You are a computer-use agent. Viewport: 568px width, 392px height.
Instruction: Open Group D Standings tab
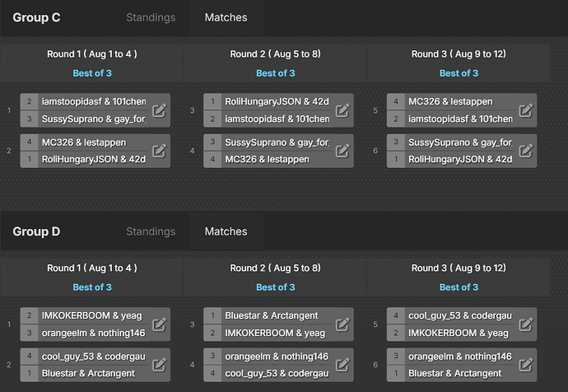[151, 231]
